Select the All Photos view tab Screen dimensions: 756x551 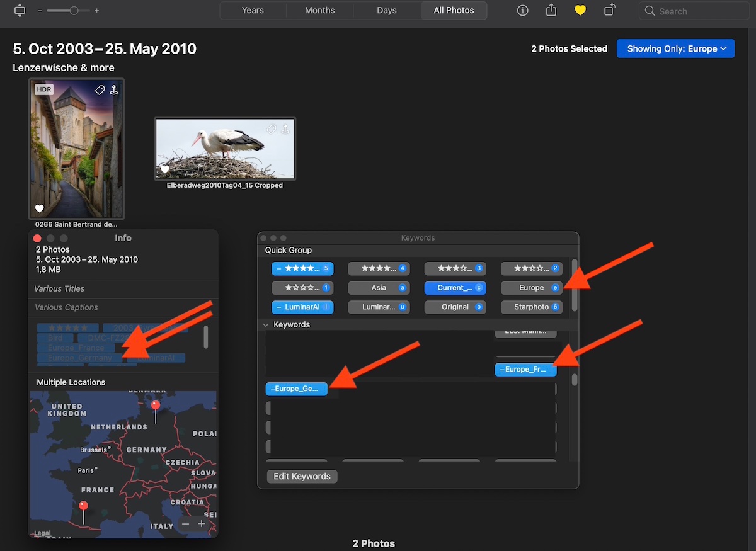(x=454, y=11)
